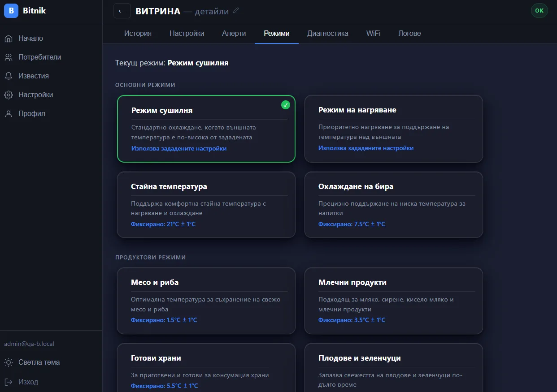The image size is (557, 392).
Task: Click the Bitnik brand name
Action: click(x=35, y=11)
